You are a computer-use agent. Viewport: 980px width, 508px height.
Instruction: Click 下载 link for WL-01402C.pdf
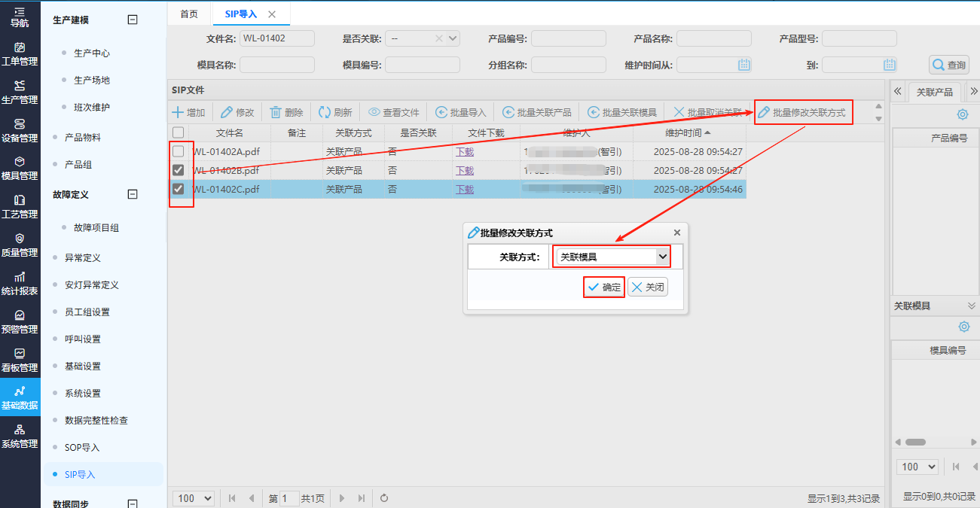[x=465, y=190]
